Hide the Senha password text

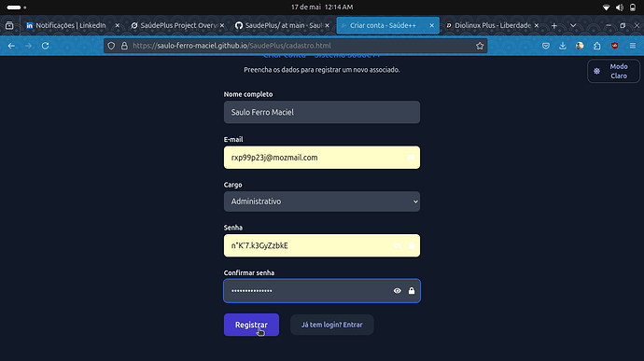point(398,245)
